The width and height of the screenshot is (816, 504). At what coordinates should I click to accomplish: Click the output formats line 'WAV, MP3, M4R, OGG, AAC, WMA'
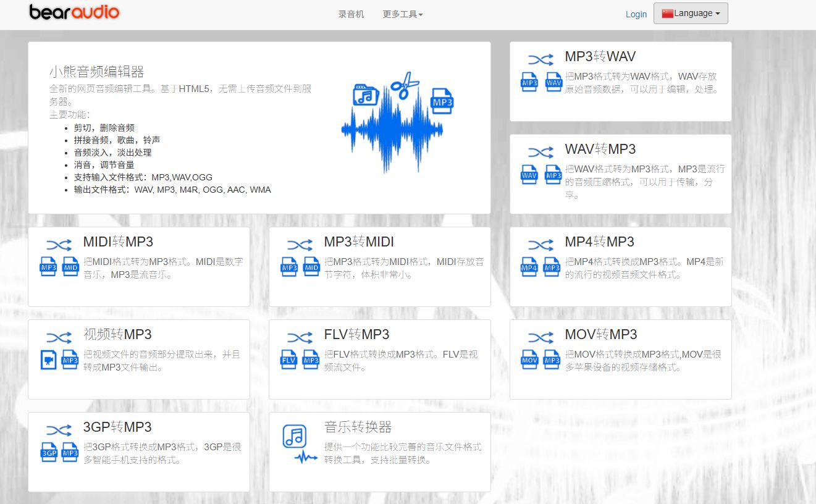coord(203,190)
